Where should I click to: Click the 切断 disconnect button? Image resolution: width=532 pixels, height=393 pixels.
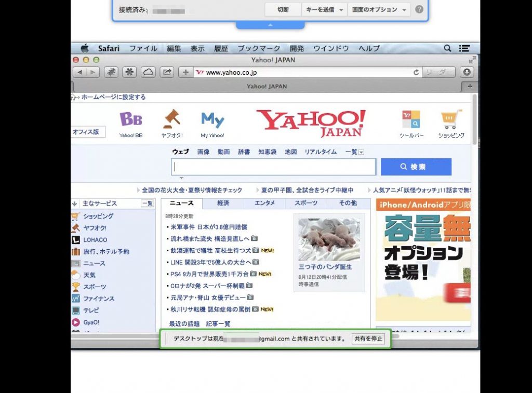(x=283, y=10)
